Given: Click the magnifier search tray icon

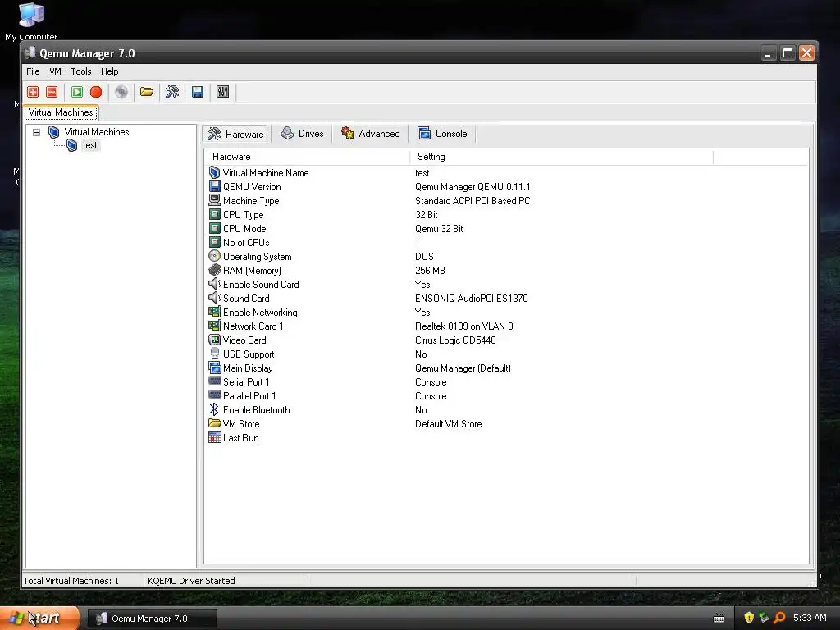Looking at the screenshot, I should (779, 618).
